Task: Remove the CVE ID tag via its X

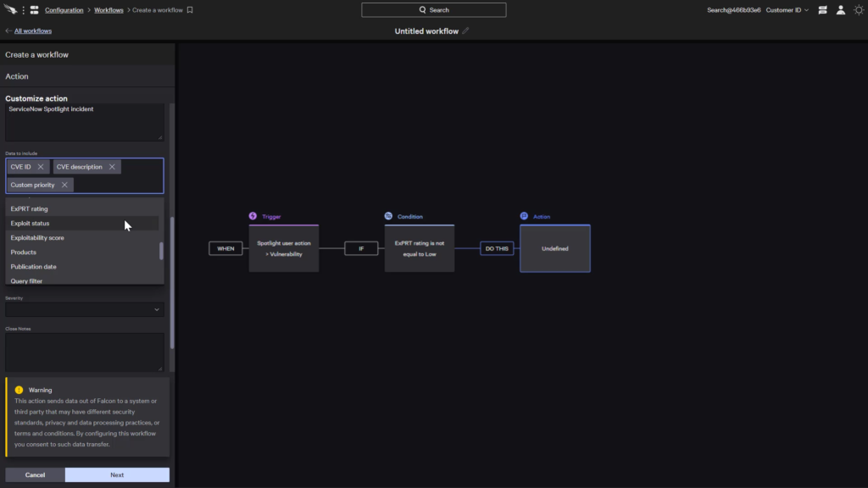Action: coord(41,166)
